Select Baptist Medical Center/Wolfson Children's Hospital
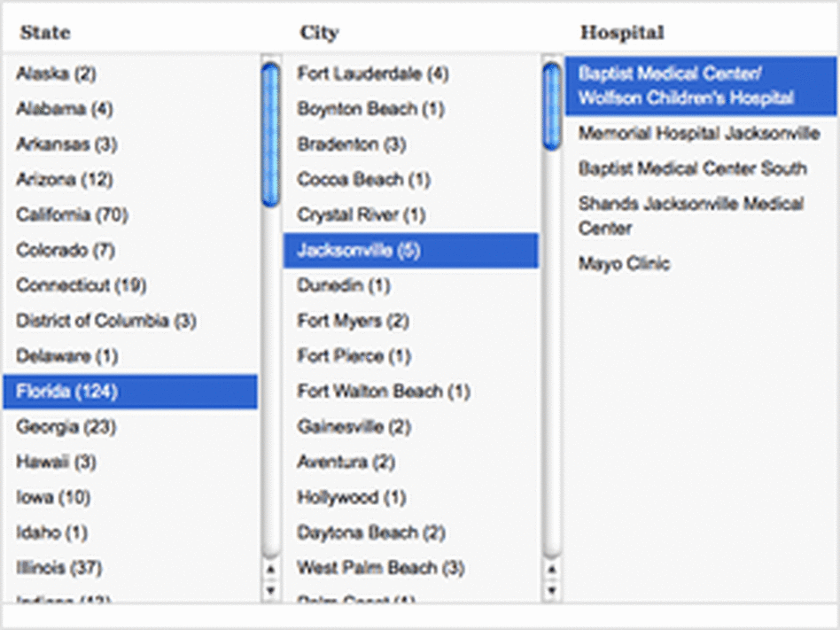Screen dimensions: 840x630 pyautogui.click(x=701, y=86)
